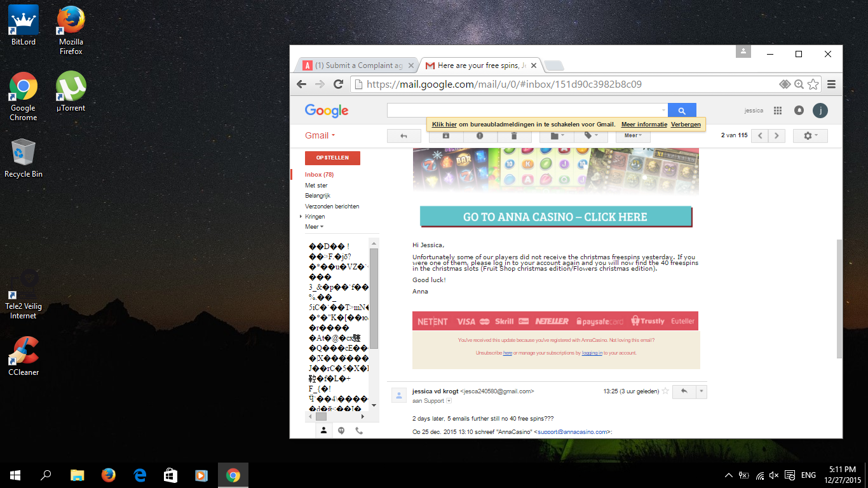Bookmark this page with the star icon

(x=813, y=84)
